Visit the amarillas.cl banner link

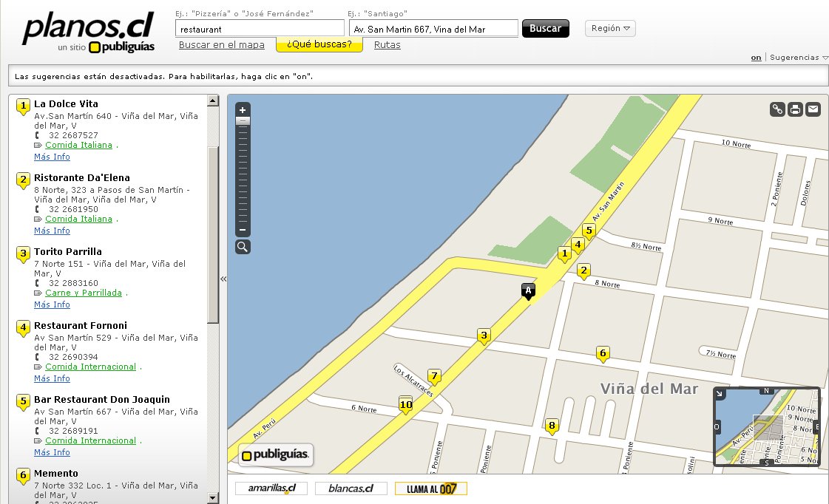(271, 488)
